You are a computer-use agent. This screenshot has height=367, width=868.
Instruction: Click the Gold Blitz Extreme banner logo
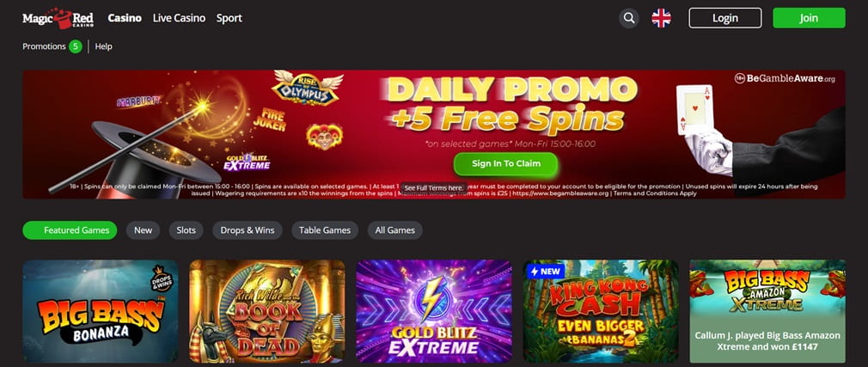coord(247,162)
